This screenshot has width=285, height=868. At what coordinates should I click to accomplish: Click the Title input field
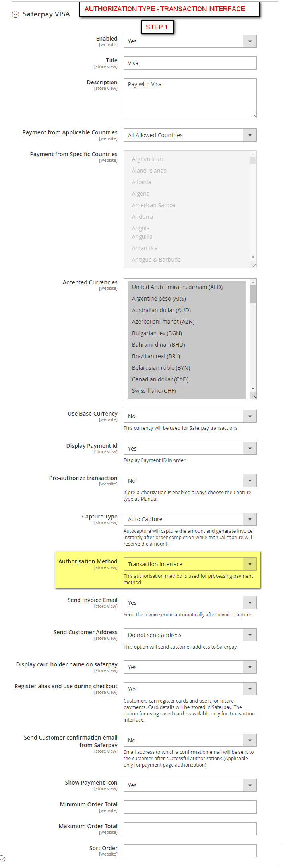[190, 63]
